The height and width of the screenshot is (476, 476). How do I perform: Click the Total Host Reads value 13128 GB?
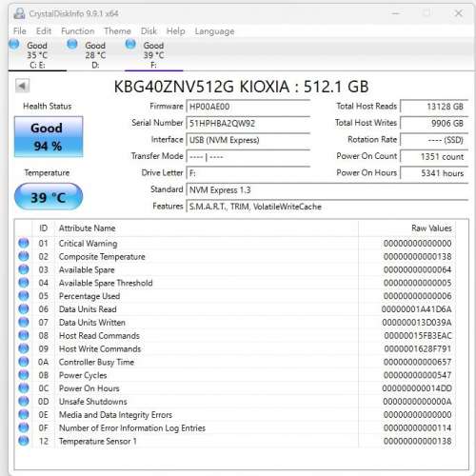point(434,107)
